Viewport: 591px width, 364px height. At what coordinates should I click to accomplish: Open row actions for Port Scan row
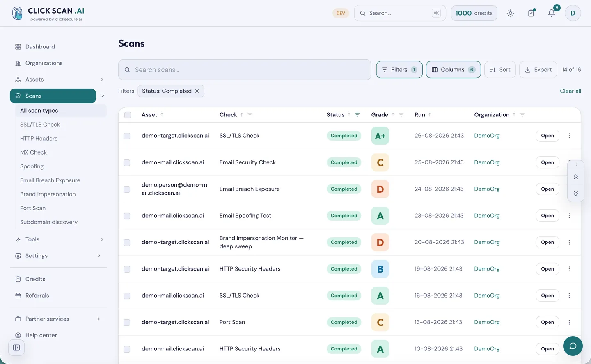[x=569, y=322]
